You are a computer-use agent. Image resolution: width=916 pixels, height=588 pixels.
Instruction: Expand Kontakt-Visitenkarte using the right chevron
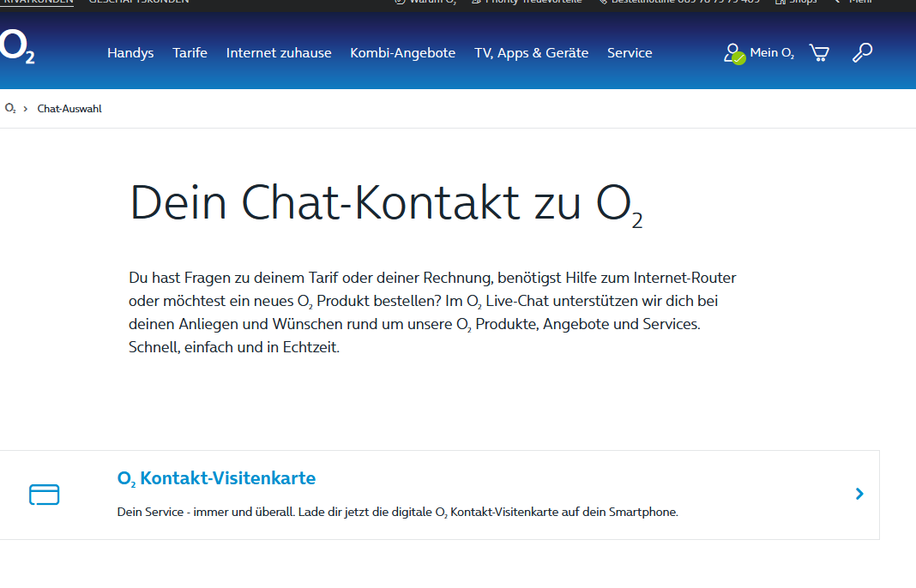859,494
